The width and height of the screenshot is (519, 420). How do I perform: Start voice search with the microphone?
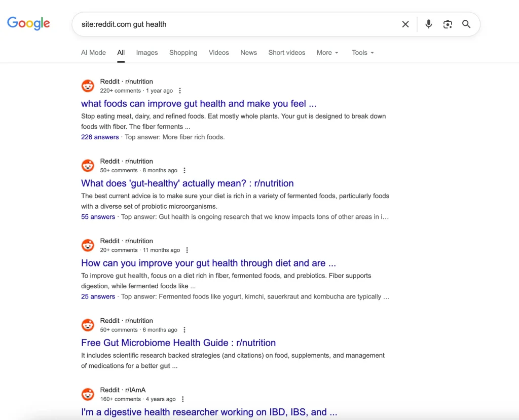(429, 24)
